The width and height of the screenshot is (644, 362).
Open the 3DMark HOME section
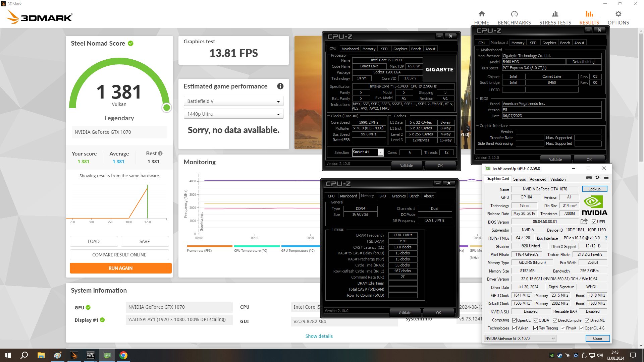481,18
